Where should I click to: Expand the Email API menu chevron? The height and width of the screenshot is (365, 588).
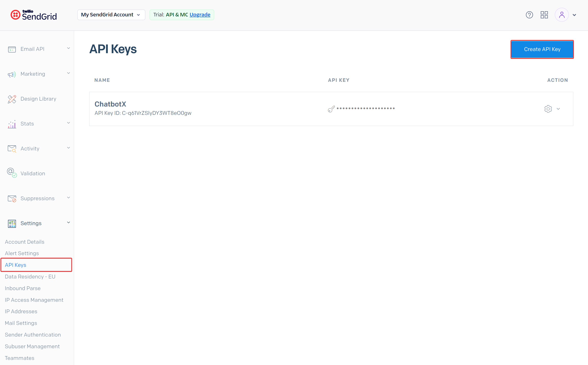(x=69, y=48)
